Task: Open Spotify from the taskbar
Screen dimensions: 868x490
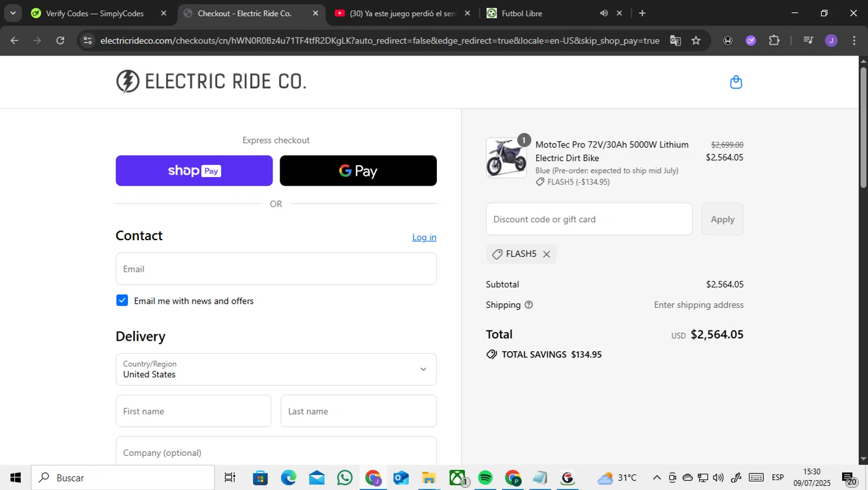Action: click(485, 478)
